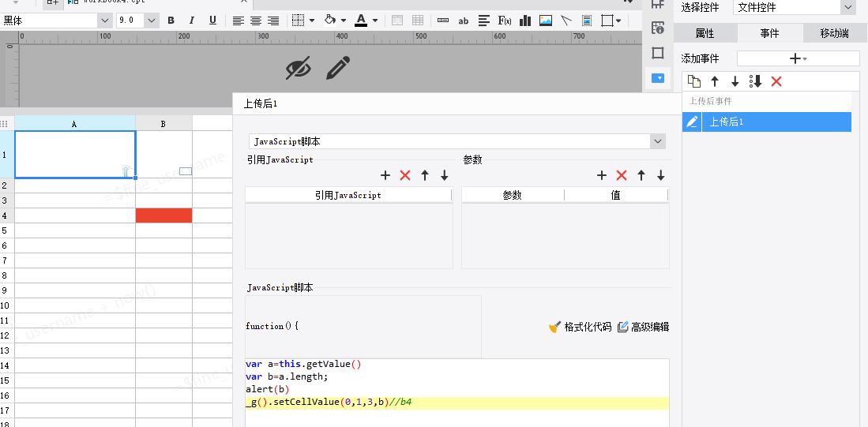Copy the selected event in the list
The height and width of the screenshot is (427, 868).
coord(694,82)
